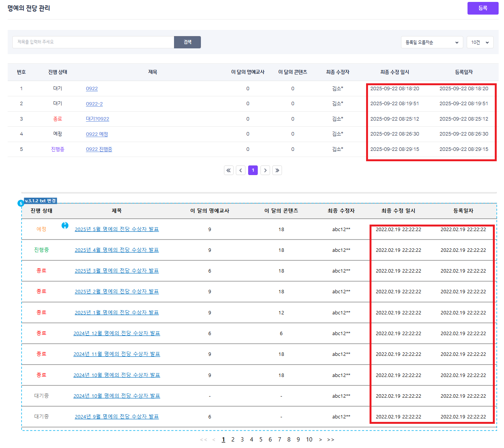Viewport: 504px width, 448px height.
Task: Click previous page single-left arrow icon
Action: (x=241, y=170)
